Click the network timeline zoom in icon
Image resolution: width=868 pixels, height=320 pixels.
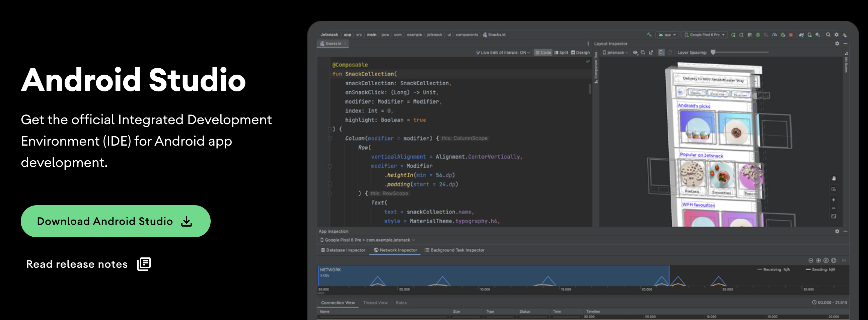[x=818, y=260]
